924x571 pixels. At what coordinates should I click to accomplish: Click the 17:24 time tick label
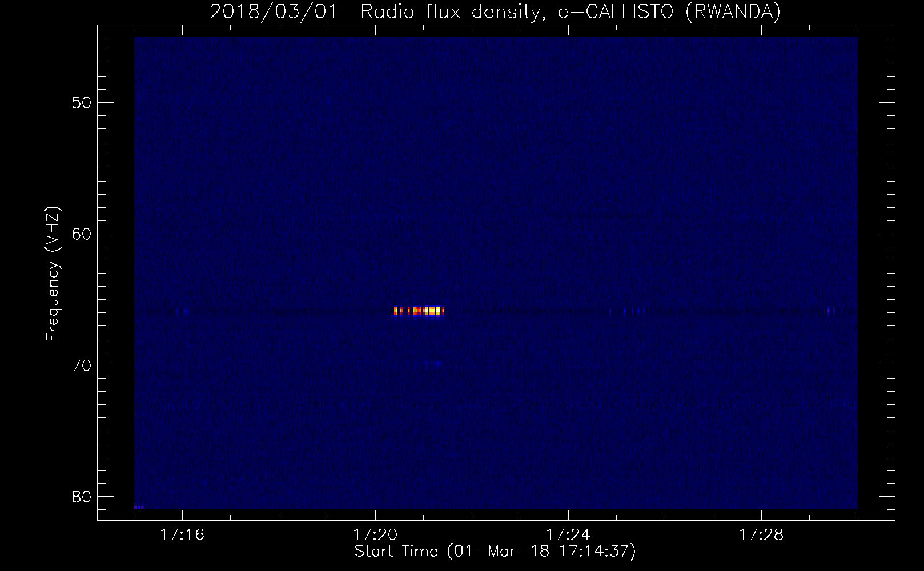coord(568,535)
